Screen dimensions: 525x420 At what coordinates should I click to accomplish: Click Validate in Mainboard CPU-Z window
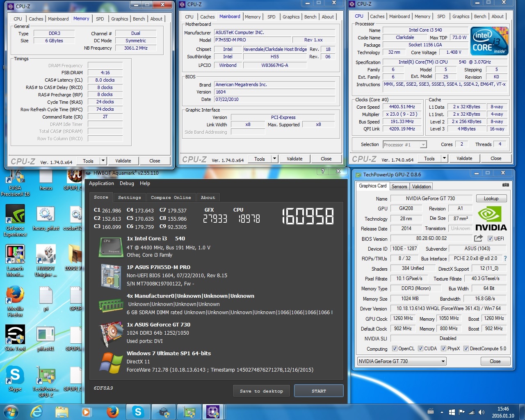pyautogui.click(x=294, y=159)
